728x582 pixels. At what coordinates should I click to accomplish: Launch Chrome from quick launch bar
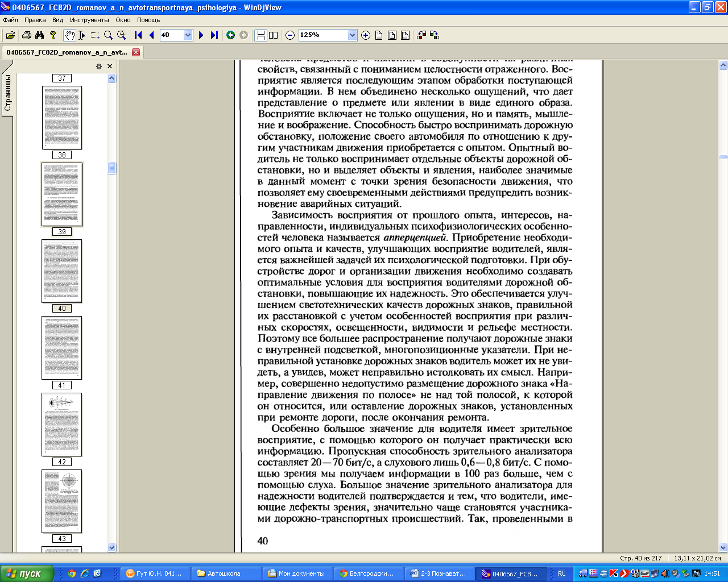72,573
